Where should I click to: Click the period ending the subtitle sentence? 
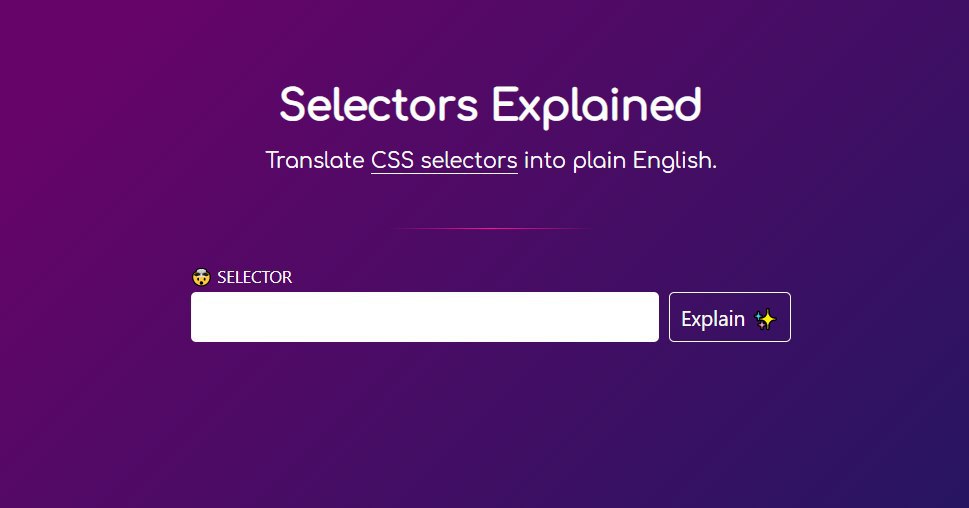tap(714, 166)
